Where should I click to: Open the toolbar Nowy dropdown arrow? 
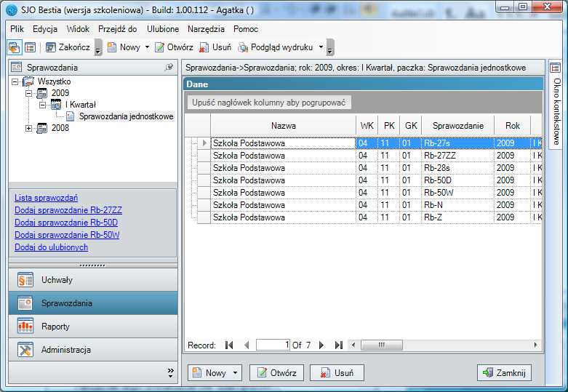(147, 47)
